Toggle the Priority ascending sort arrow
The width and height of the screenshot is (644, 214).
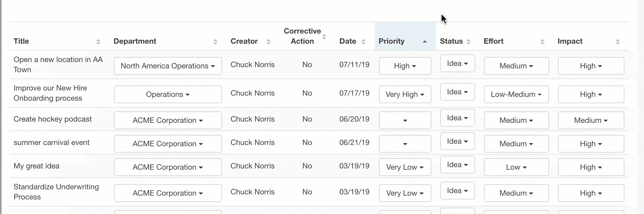click(x=425, y=42)
